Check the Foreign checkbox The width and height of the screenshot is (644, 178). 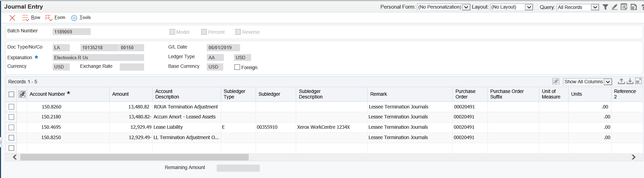(x=237, y=67)
